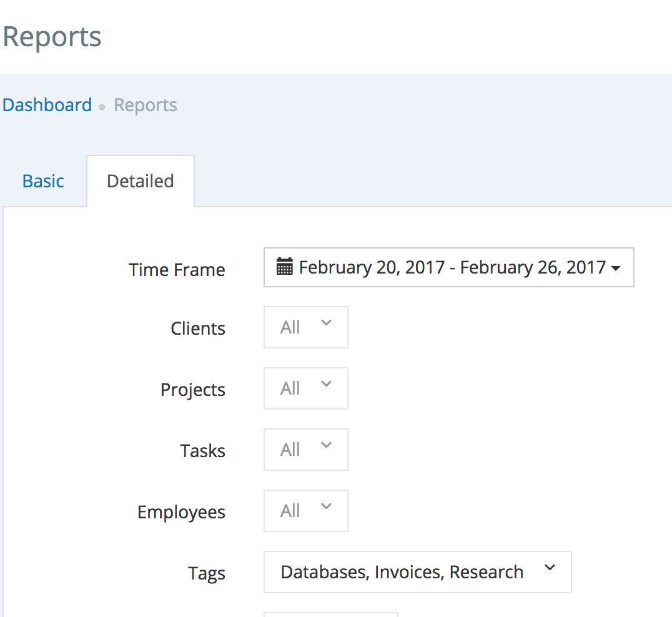This screenshot has width=672, height=617.
Task: Click the Tasks dropdown chevron
Action: pos(326,446)
